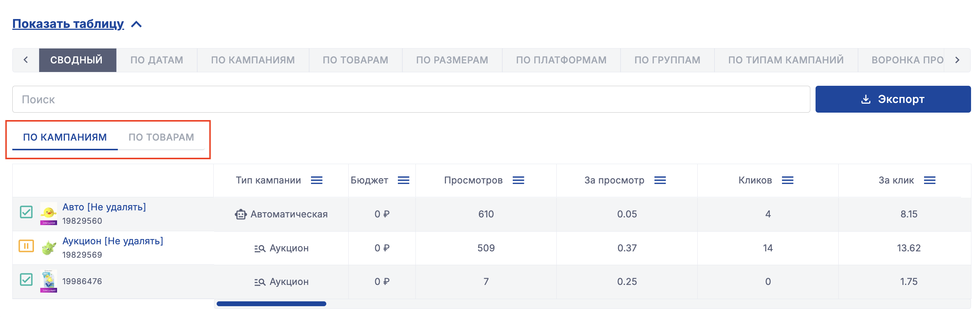Toggle the pause status of Аукцион [Не удалять]

click(x=26, y=246)
